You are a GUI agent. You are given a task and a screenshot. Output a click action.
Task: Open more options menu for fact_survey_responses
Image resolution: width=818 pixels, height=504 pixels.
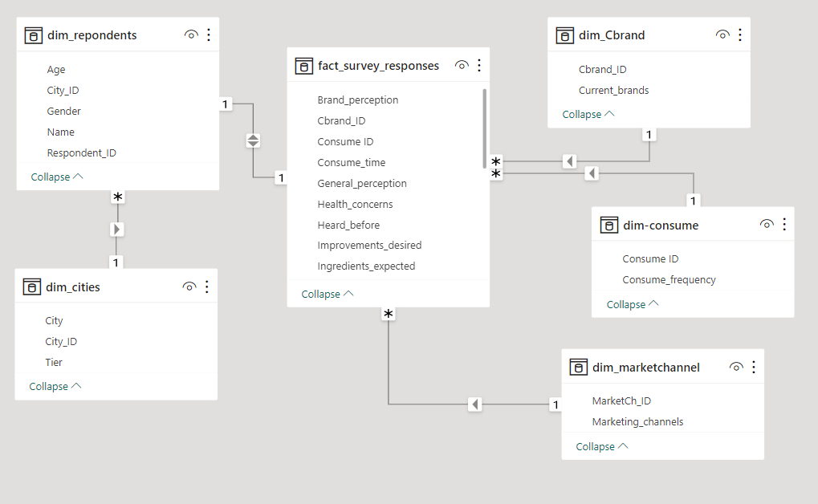tap(479, 66)
